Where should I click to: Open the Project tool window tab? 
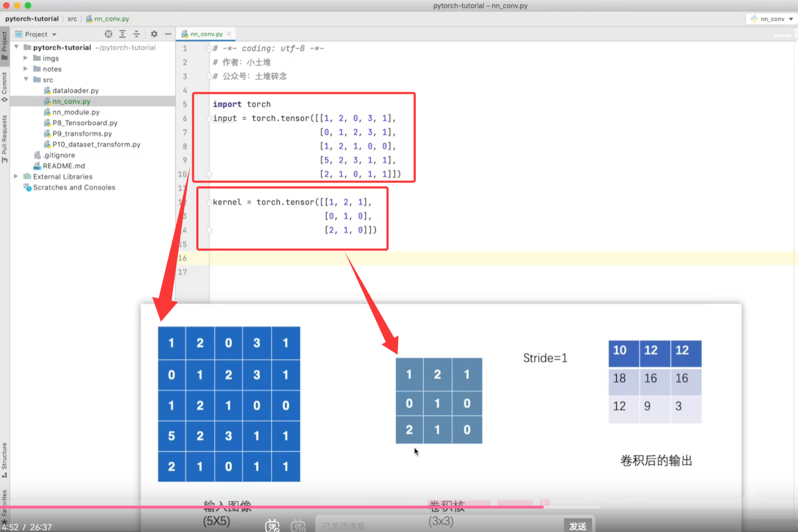click(x=5, y=46)
